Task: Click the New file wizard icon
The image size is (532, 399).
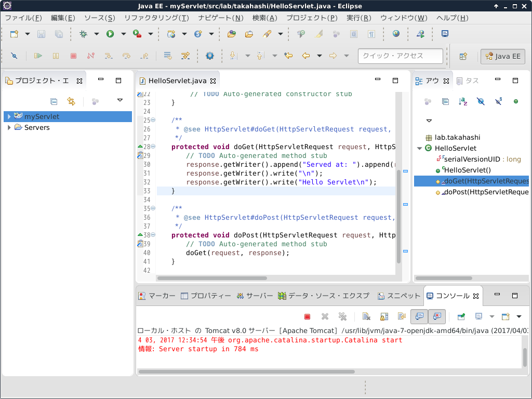Action: [14, 34]
